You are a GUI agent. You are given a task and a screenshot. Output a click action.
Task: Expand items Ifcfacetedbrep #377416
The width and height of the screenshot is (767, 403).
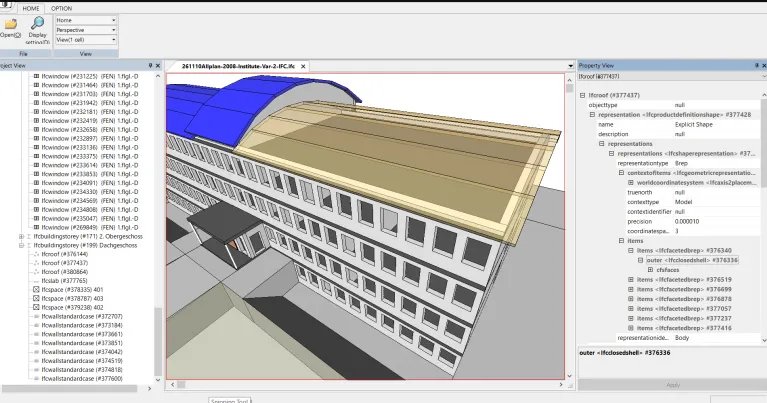(x=631, y=328)
